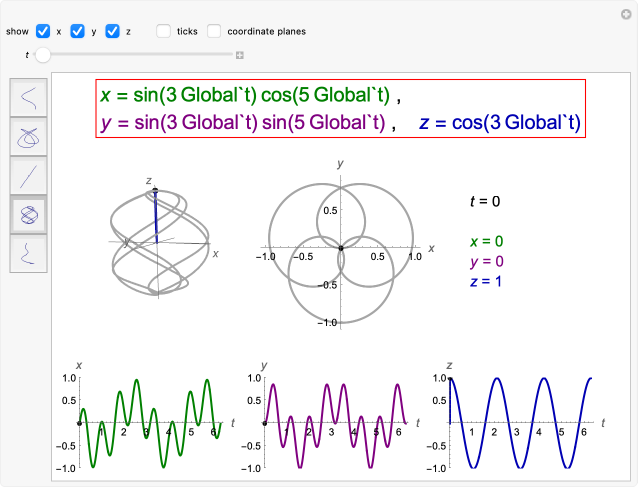Uncheck the z checkbox
This screenshot has width=638, height=488.
click(x=112, y=31)
